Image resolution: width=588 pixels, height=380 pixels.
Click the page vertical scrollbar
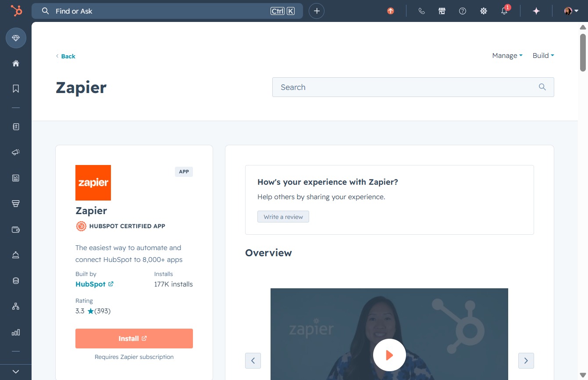pyautogui.click(x=583, y=52)
